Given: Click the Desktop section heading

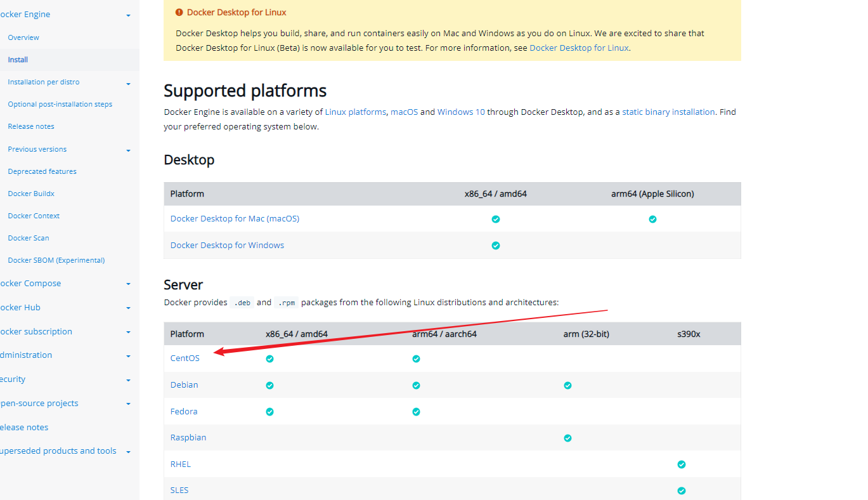Looking at the screenshot, I should (189, 160).
